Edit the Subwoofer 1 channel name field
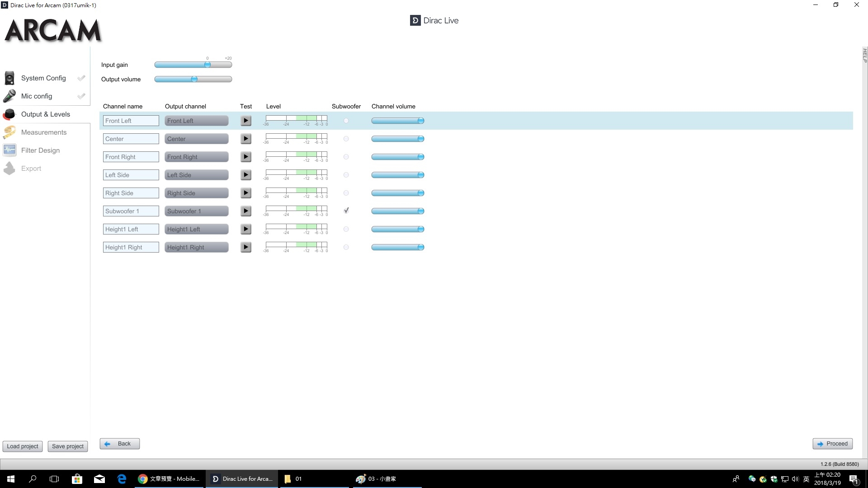 point(131,211)
